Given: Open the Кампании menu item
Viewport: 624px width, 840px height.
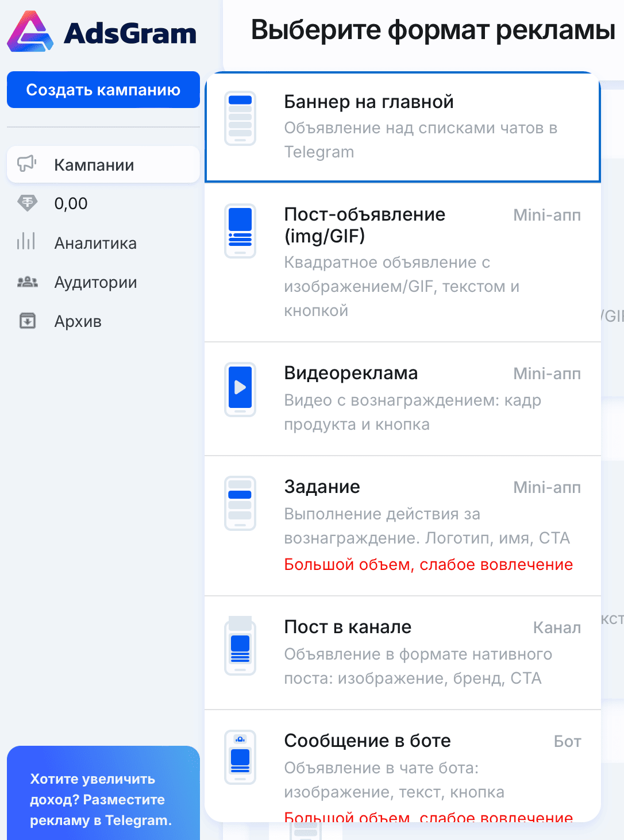Looking at the screenshot, I should pos(94,165).
